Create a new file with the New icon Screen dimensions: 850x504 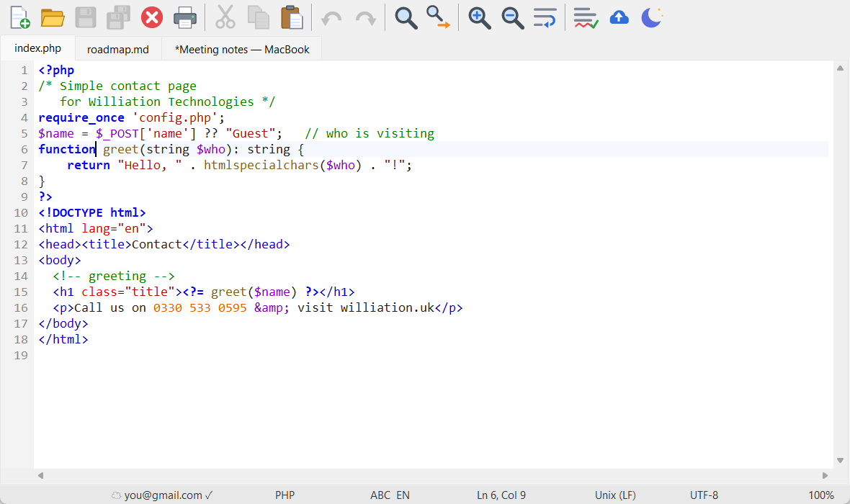click(x=20, y=17)
